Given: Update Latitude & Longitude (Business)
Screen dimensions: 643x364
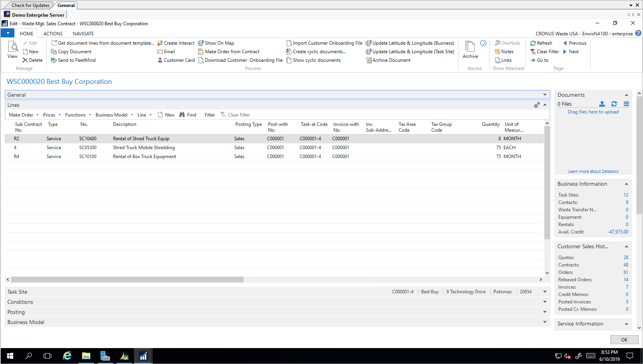Looking at the screenshot, I should (410, 43).
